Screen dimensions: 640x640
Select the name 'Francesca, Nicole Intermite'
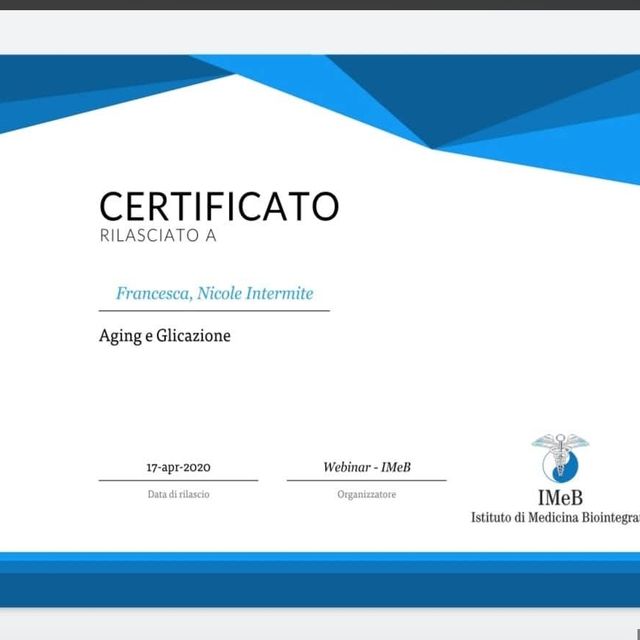[x=215, y=293]
